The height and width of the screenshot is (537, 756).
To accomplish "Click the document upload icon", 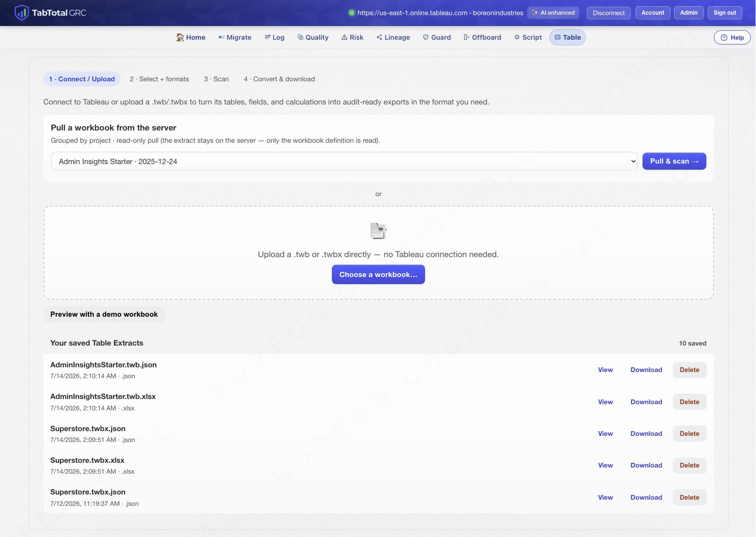I will click(378, 231).
